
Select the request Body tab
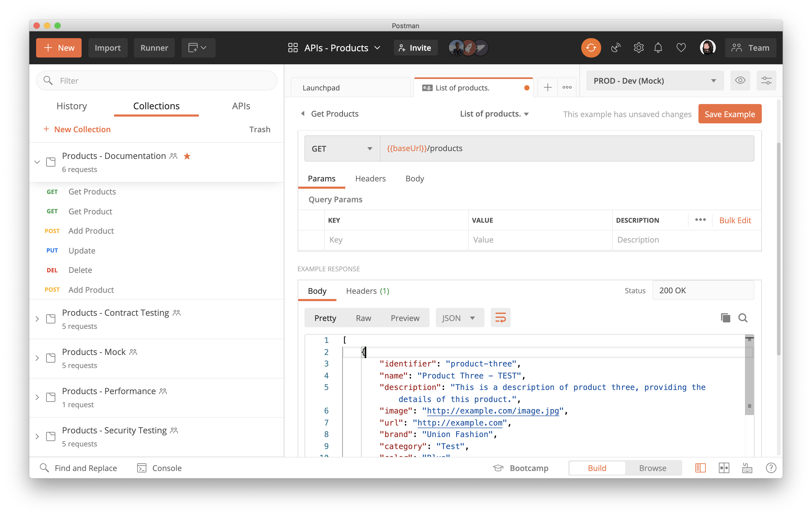coord(414,178)
